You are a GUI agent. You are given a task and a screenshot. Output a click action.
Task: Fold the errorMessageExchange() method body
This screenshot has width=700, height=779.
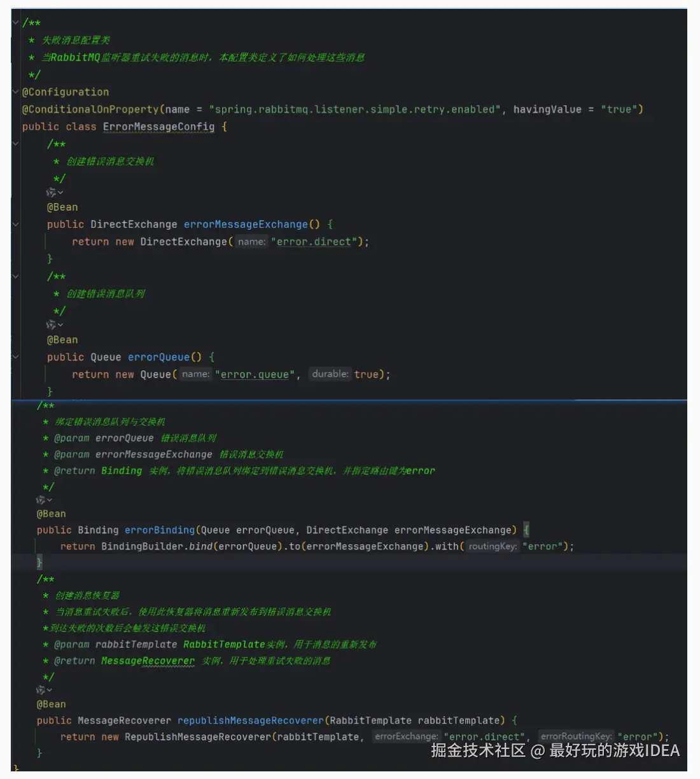[x=15, y=224]
